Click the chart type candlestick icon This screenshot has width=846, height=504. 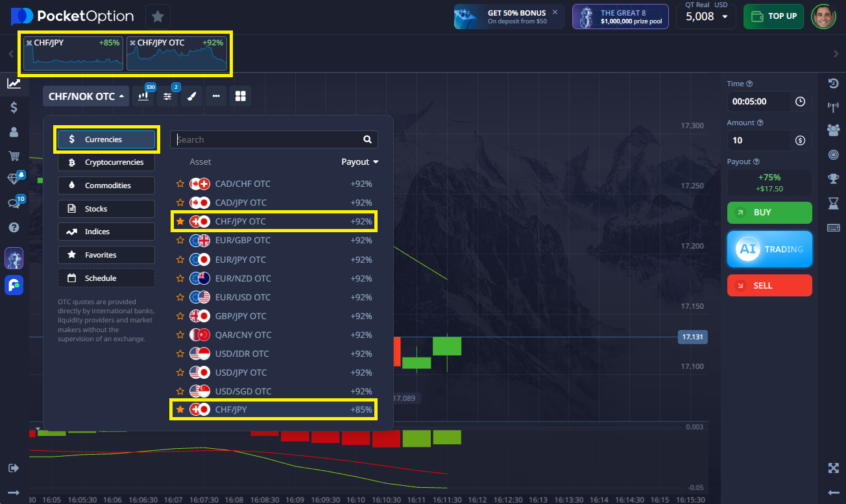(x=143, y=96)
